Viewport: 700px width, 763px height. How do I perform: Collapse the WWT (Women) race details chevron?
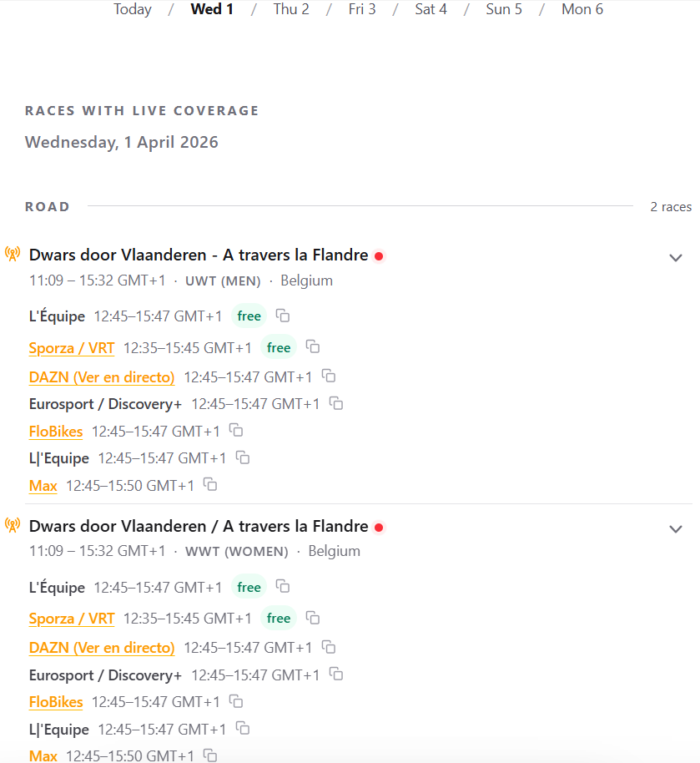[676, 529]
